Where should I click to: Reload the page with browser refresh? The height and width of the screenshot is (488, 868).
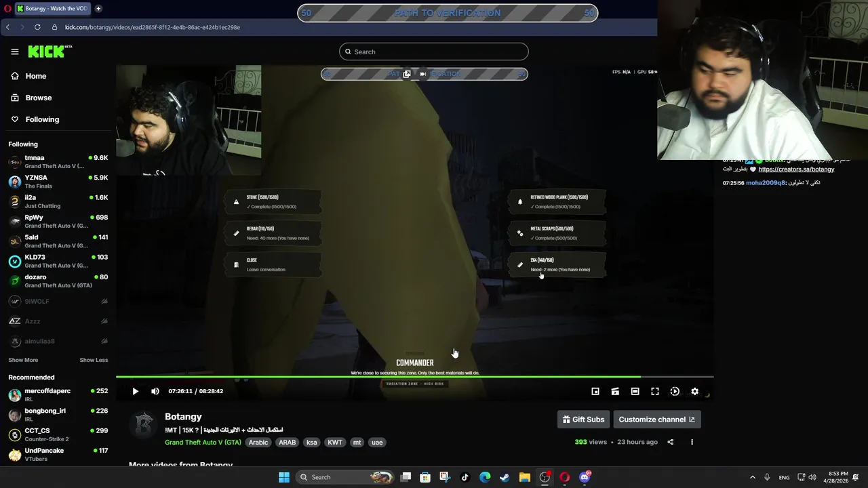37,27
